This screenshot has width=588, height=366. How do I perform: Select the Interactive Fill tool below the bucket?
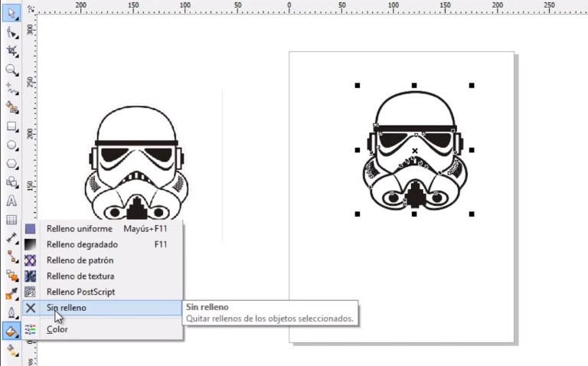(x=11, y=349)
